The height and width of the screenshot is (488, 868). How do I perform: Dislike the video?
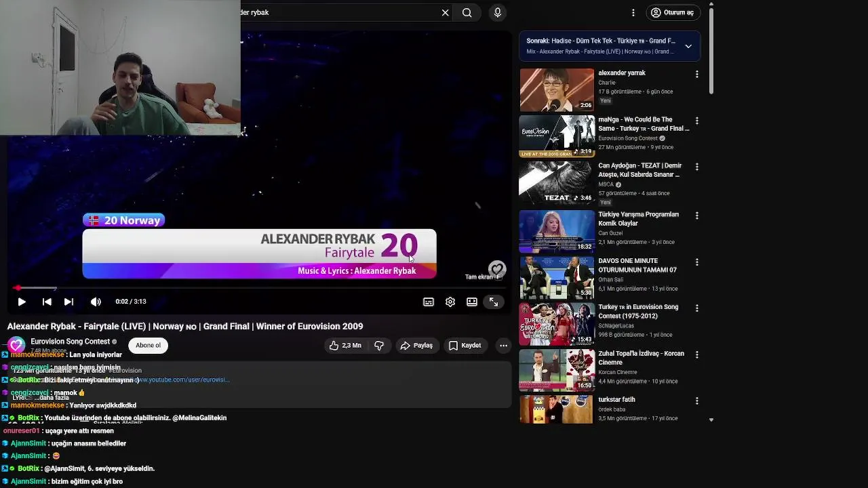pos(379,345)
